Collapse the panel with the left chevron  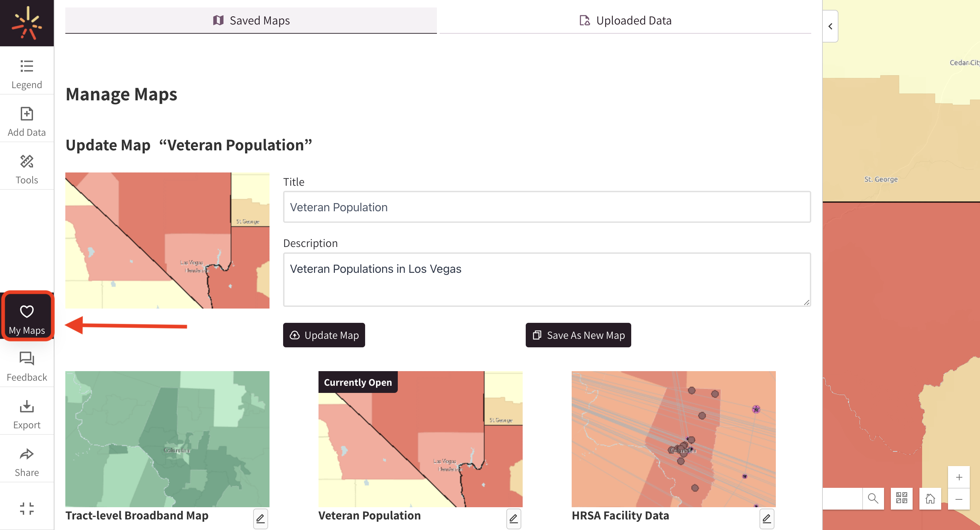pos(830,26)
